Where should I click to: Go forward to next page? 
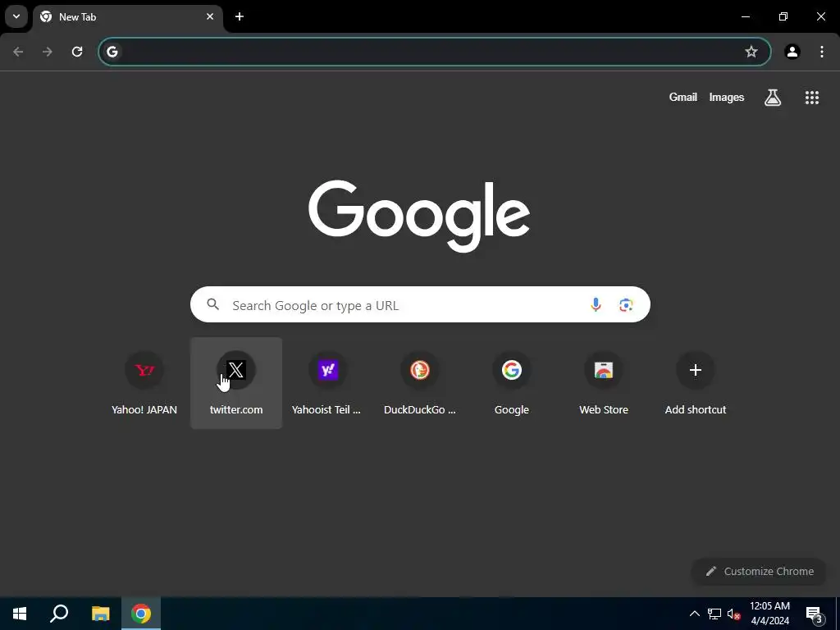tap(48, 52)
